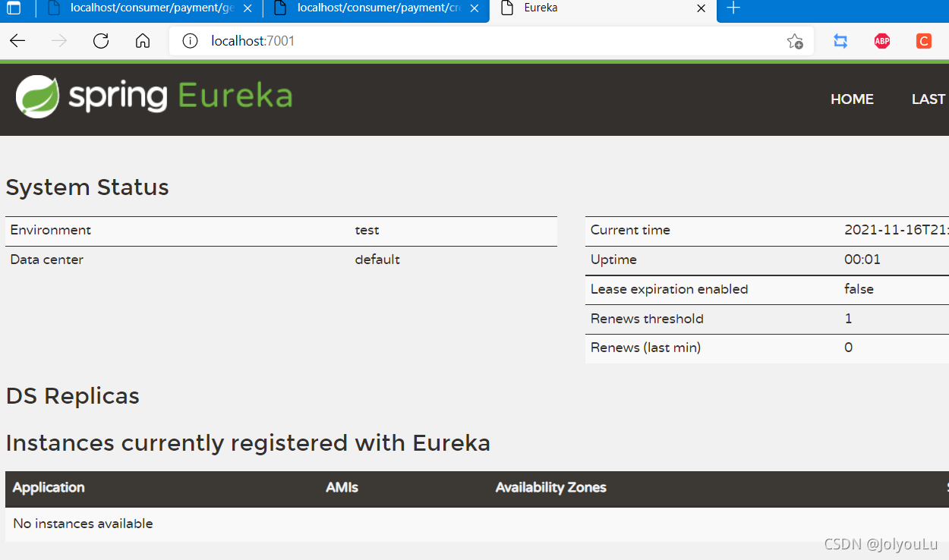Screen dimensions: 949x560
Task: Select the 'default' data center value
Action: point(377,260)
